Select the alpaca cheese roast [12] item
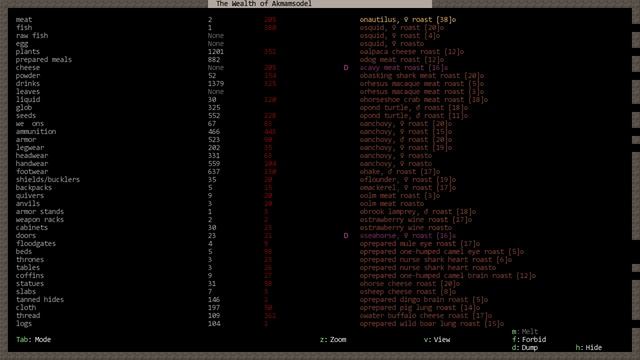640x360 pixels. click(412, 51)
